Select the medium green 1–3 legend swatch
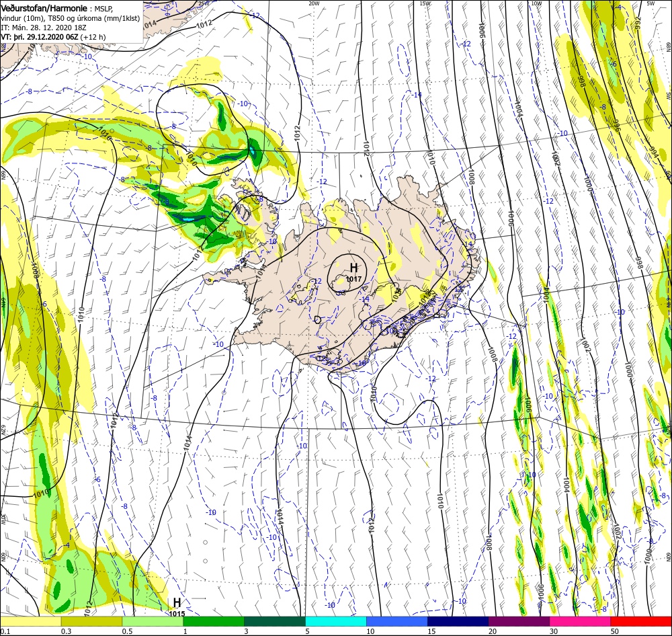This screenshot has height=636, width=672. (x=214, y=622)
